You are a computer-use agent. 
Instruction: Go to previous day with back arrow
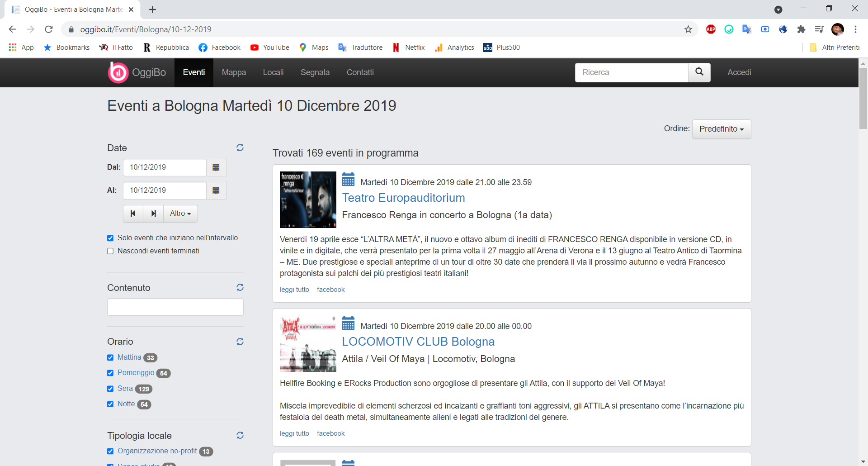[x=133, y=214]
